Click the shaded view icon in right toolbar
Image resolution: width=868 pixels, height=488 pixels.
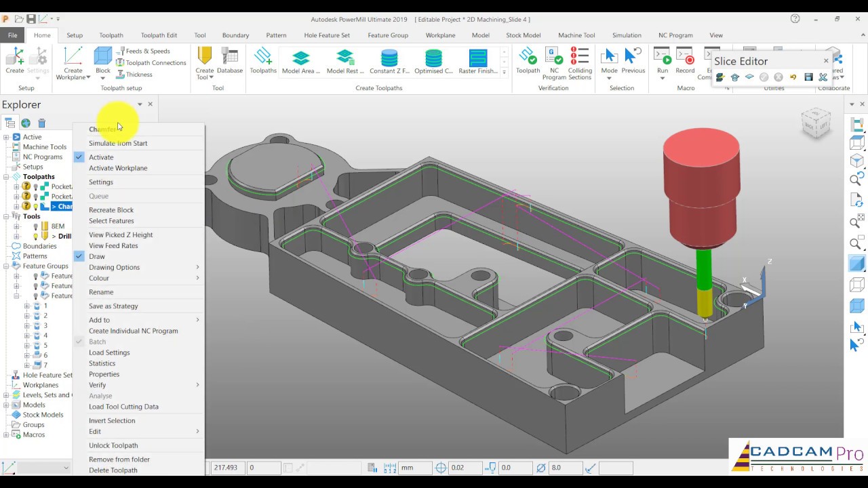click(x=857, y=264)
